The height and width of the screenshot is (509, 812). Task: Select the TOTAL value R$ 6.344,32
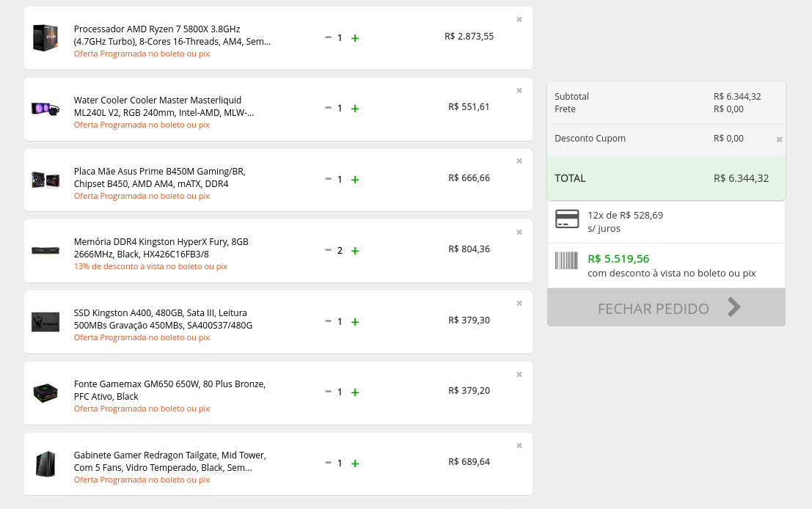coord(741,179)
